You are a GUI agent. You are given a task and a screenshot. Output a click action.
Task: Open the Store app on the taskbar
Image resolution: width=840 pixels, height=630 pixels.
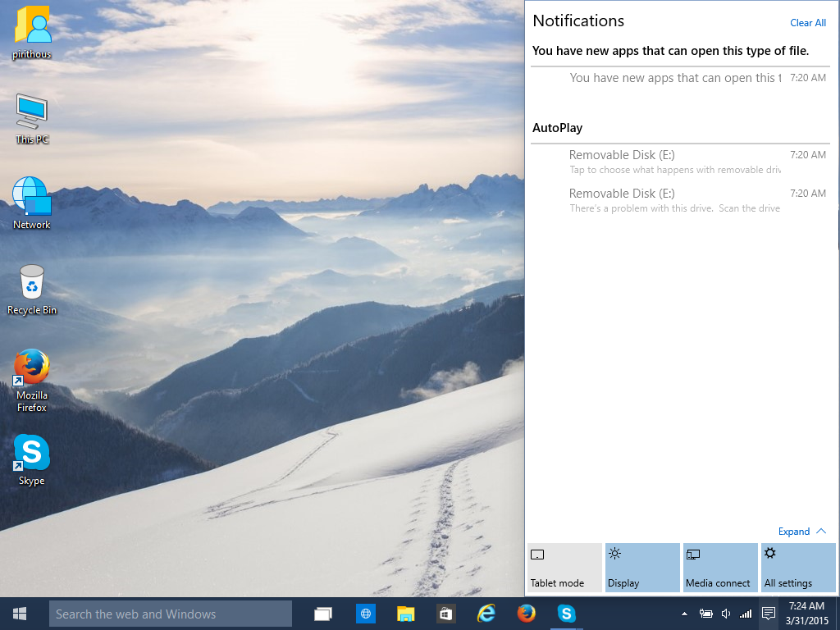point(445,614)
